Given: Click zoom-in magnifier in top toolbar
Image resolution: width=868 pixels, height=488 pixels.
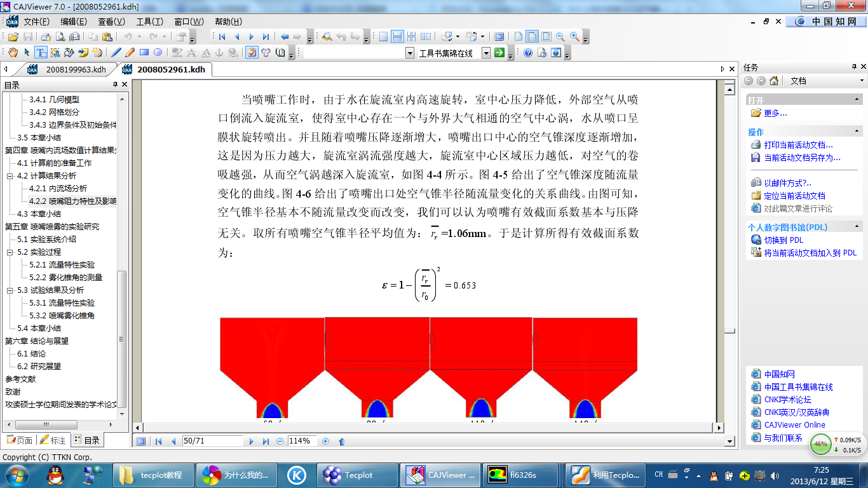Looking at the screenshot, I should pyautogui.click(x=574, y=37).
